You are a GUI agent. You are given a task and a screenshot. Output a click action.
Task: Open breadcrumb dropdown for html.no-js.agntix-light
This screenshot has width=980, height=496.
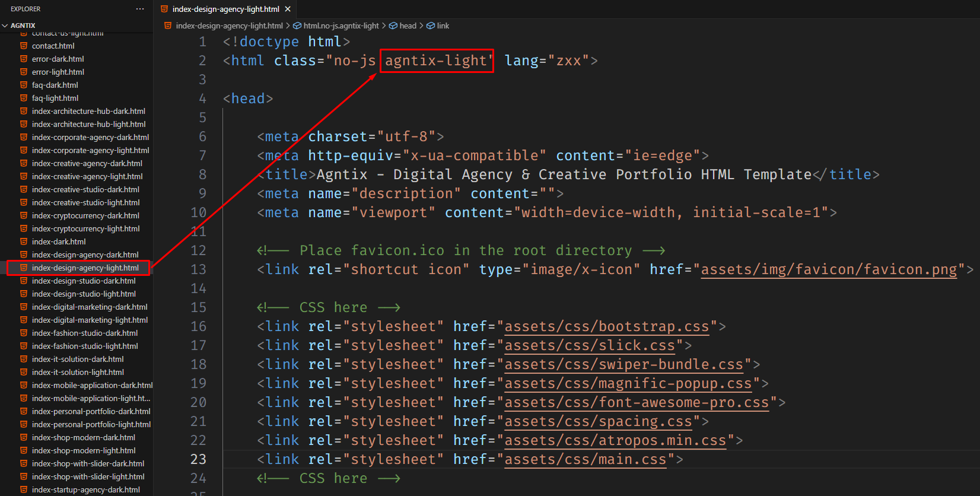[341, 26]
